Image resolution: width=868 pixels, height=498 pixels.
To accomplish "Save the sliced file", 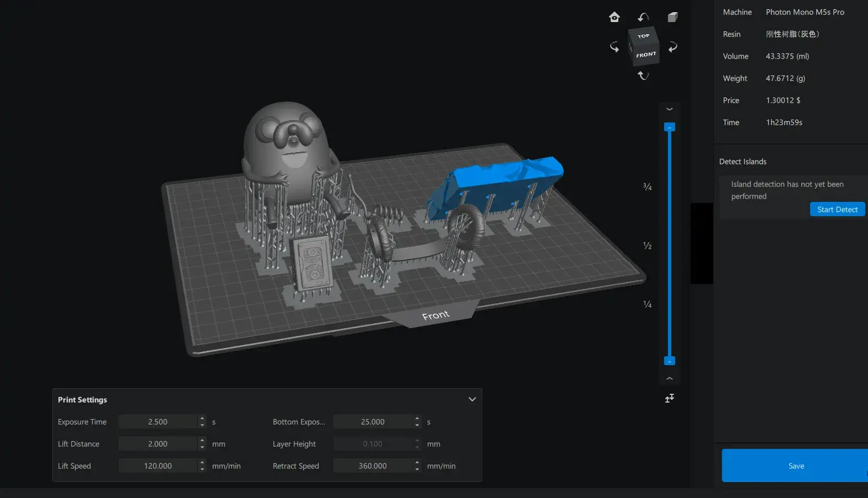I will pos(795,465).
